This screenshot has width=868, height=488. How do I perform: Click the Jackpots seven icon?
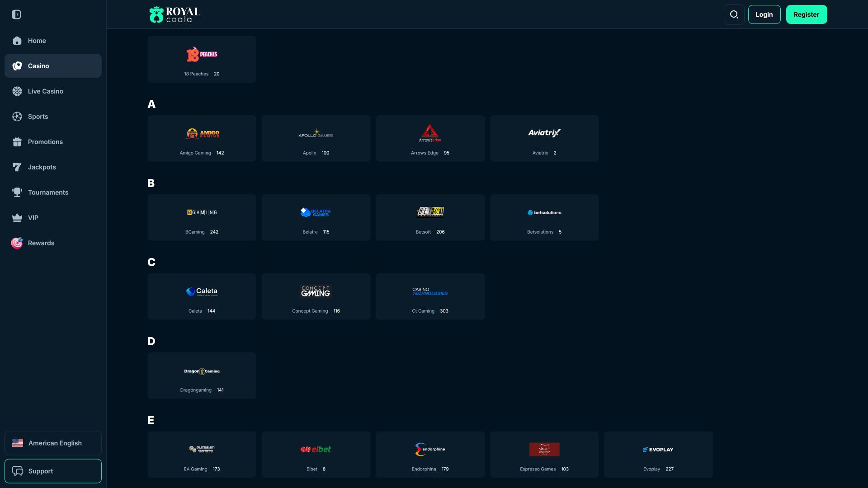(17, 167)
